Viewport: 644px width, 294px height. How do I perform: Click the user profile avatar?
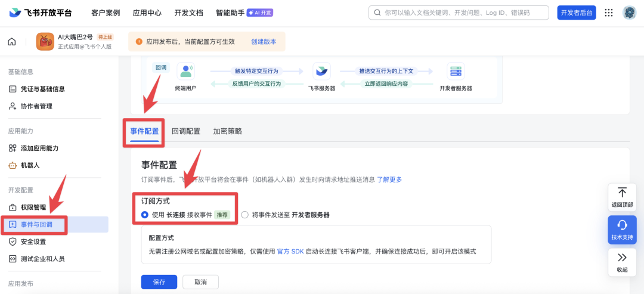[629, 13]
